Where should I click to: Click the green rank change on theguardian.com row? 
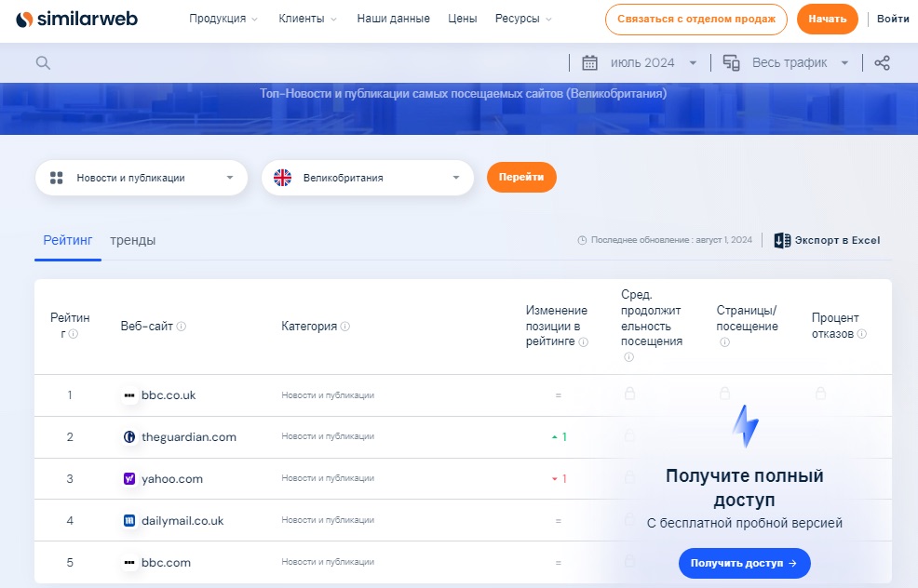click(560, 437)
